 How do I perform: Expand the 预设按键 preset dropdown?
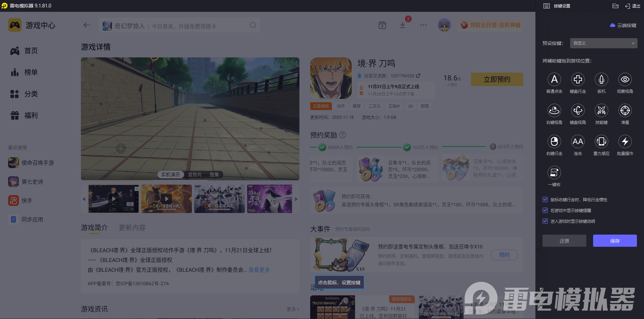click(x=604, y=43)
